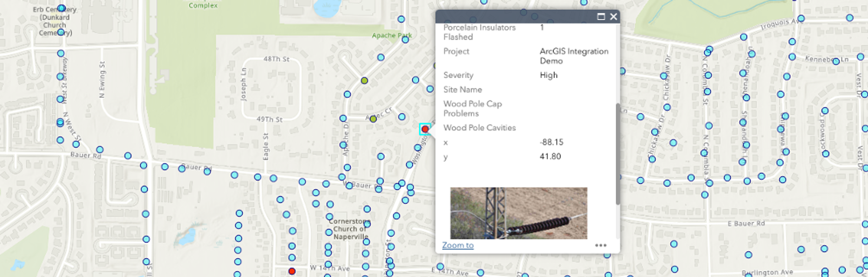
Task: Click the Wood Pole Cap Problems label
Action: click(472, 108)
